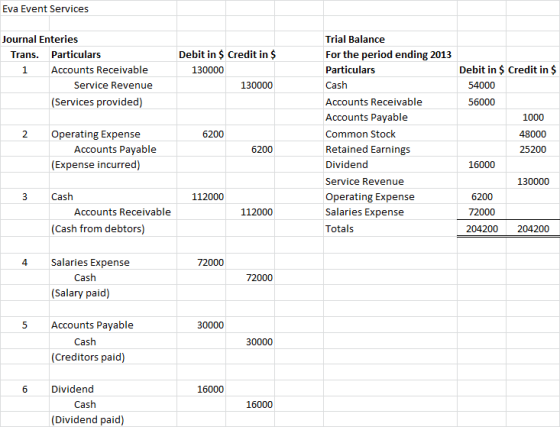Image resolution: width=560 pixels, height=427 pixels.
Task: Click transaction number 4 cell
Action: [x=25, y=262]
